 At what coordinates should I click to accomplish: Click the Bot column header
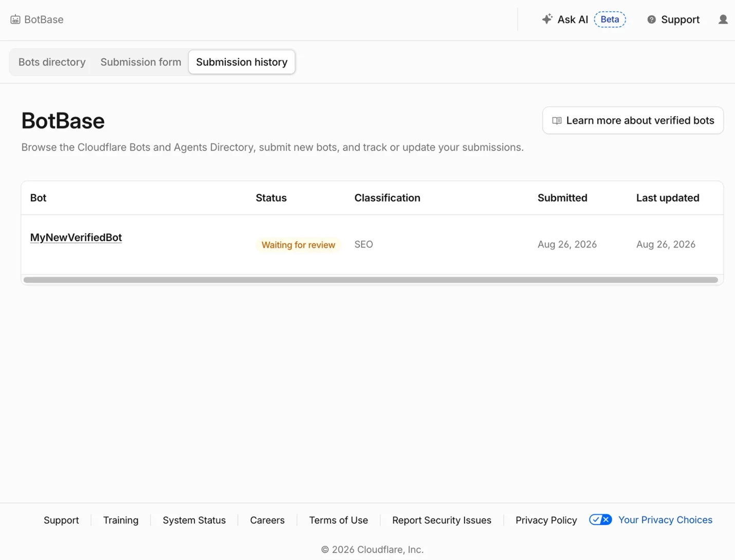click(38, 198)
